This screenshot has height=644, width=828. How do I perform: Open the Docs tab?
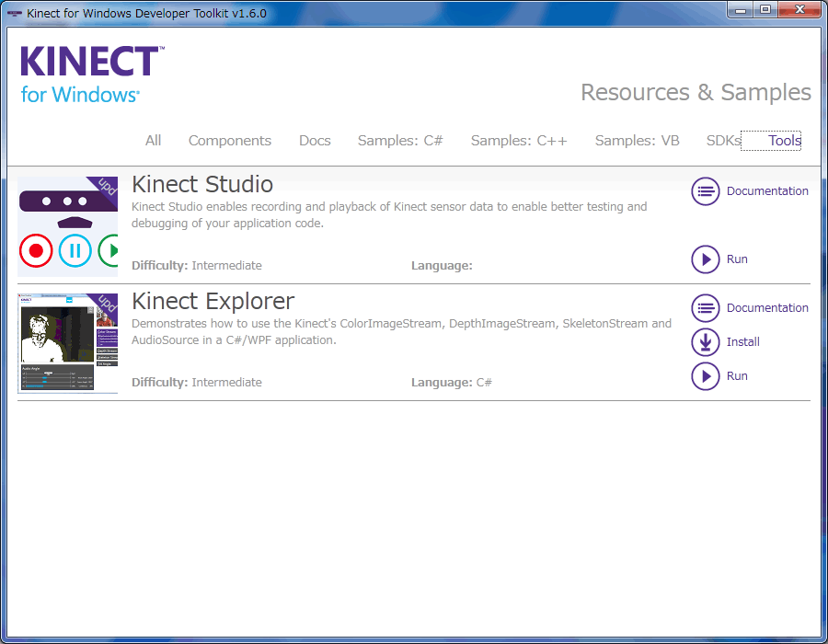tap(315, 141)
